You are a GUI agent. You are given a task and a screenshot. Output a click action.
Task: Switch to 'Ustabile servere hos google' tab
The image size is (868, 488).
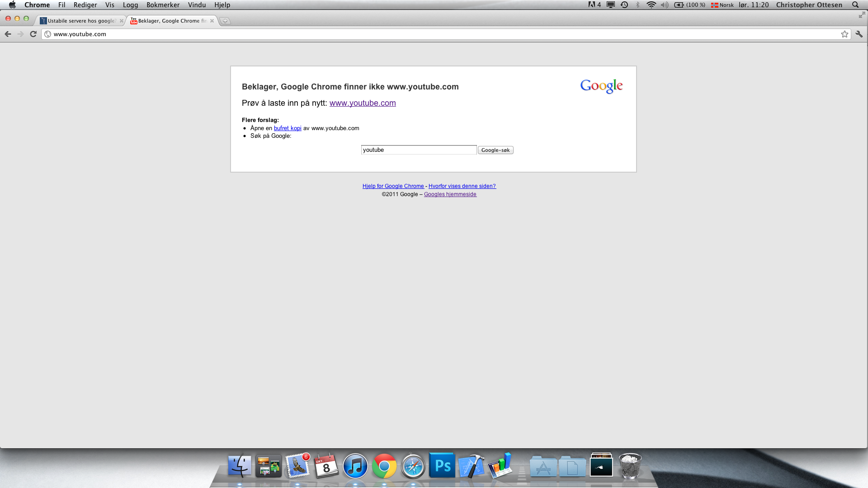(81, 21)
